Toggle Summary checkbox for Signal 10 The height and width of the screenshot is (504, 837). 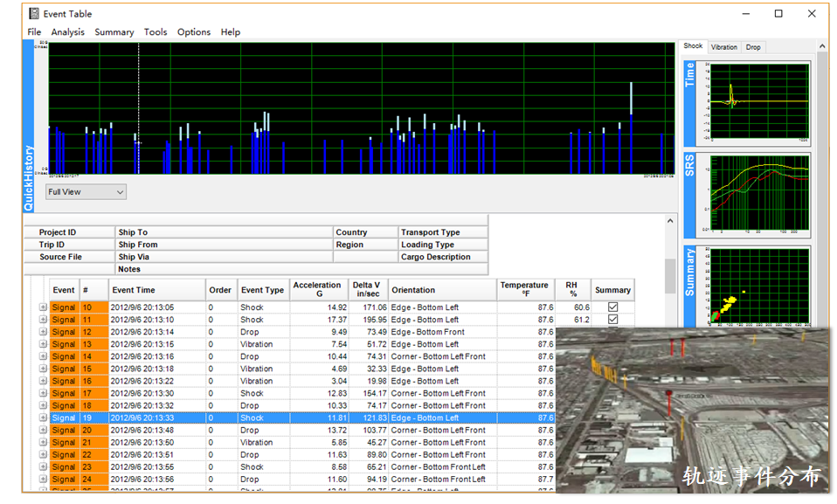pyautogui.click(x=612, y=307)
